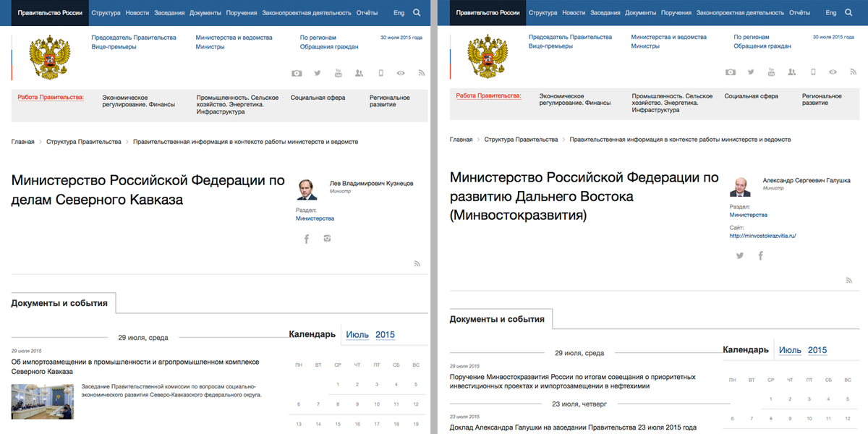Open По регионам link on left page

(318, 38)
